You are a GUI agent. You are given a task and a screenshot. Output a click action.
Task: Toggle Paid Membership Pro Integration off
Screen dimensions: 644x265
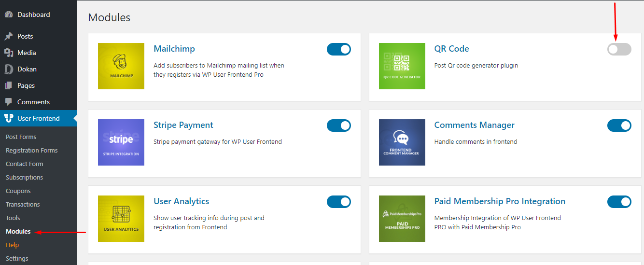click(619, 202)
